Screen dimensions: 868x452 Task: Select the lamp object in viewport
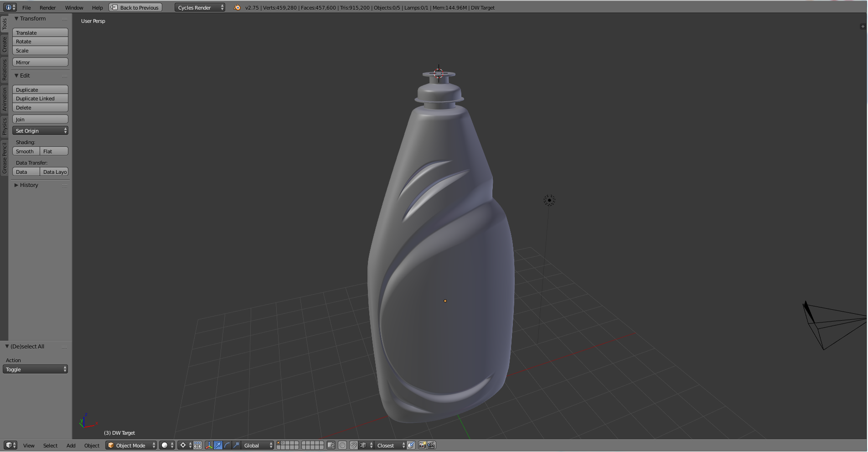click(x=549, y=200)
